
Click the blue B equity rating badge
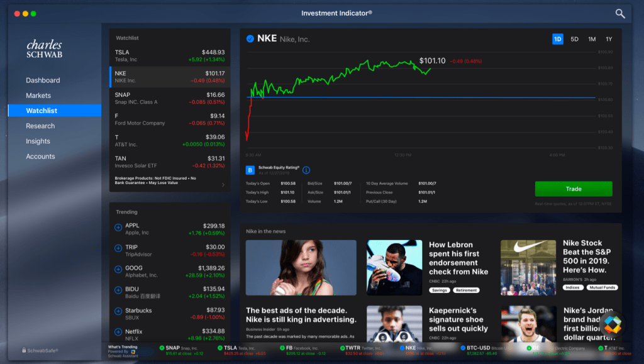pyautogui.click(x=250, y=170)
